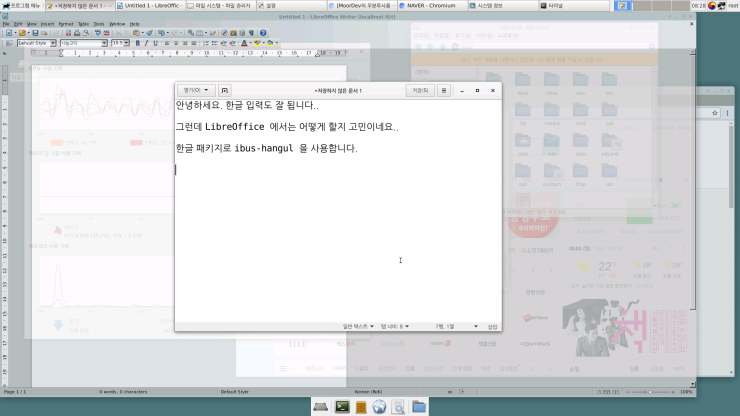Open the Table menu in LibreOffice Writer

coord(83,24)
